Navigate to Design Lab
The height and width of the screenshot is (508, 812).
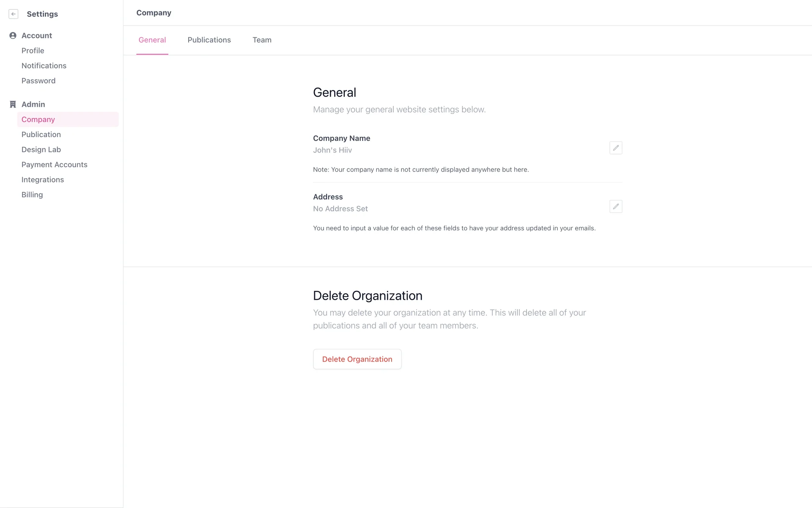coord(41,149)
